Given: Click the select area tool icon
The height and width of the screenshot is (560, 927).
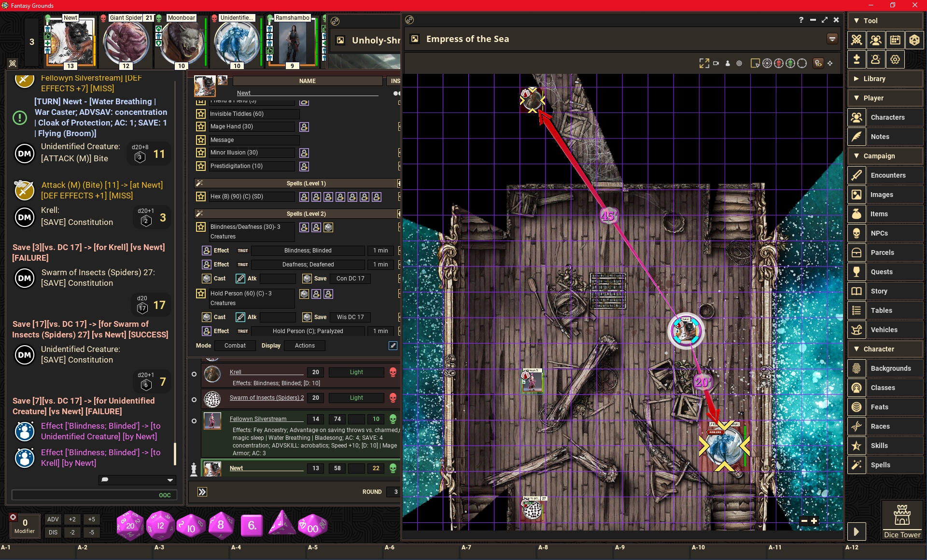Looking at the screenshot, I should pyautogui.click(x=755, y=63).
